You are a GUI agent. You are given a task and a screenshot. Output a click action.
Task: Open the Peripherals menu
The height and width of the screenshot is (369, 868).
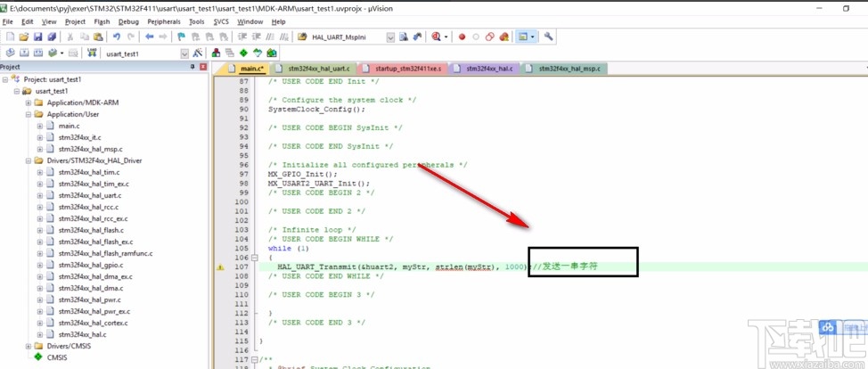(164, 21)
